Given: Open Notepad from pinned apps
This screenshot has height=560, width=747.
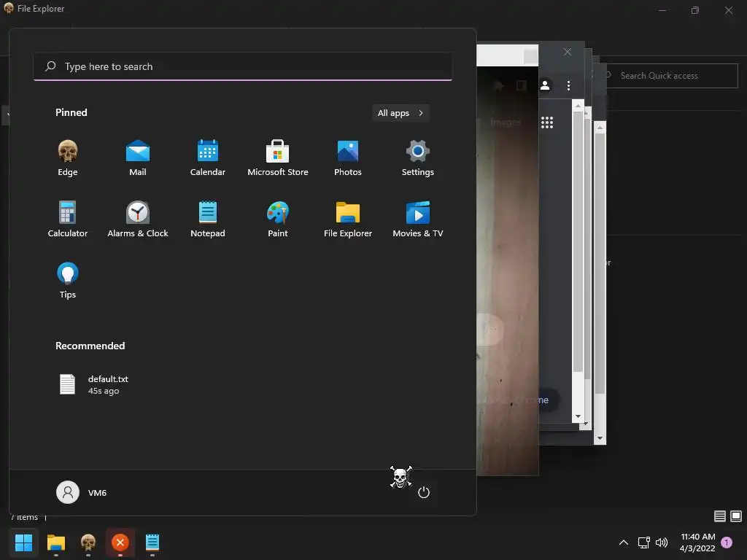Looking at the screenshot, I should tap(208, 219).
